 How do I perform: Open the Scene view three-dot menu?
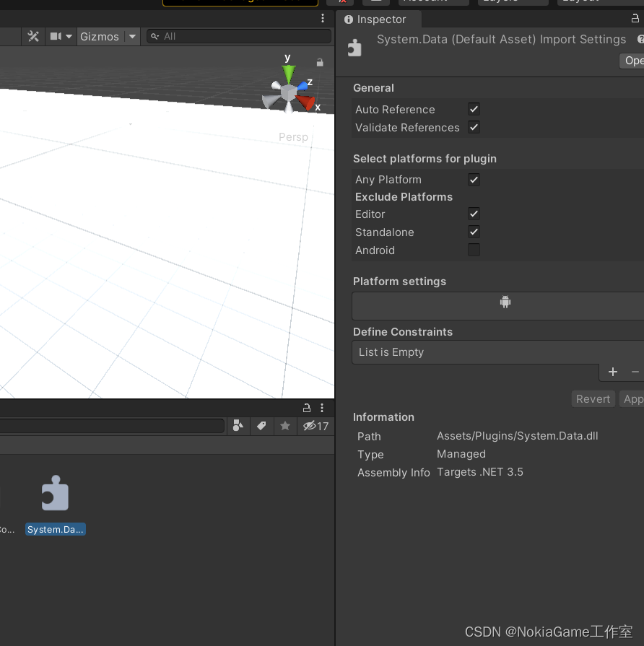(x=323, y=18)
